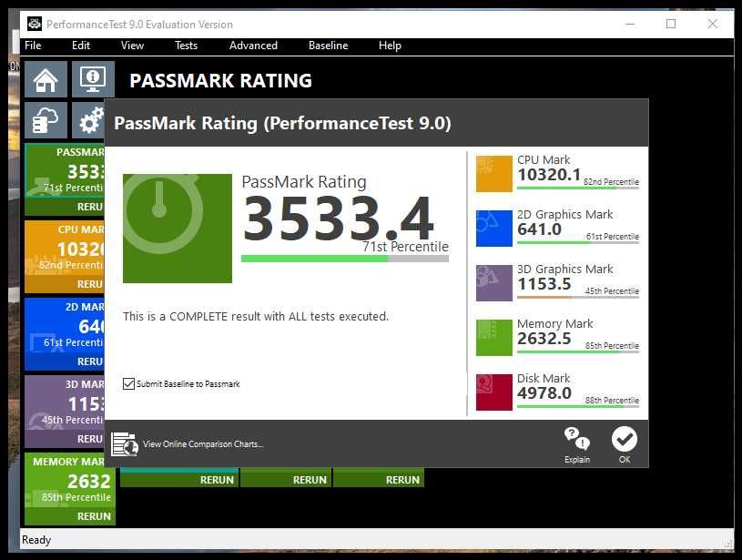
Task: Select the sidebar MEMORY MARK tile score
Action: pos(89,481)
